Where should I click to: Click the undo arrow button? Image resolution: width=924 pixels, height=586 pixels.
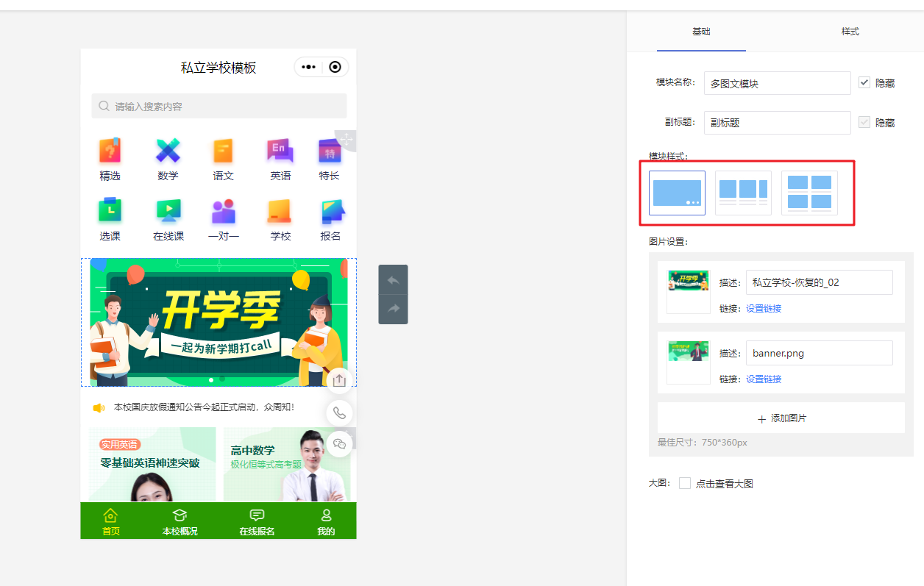(393, 280)
